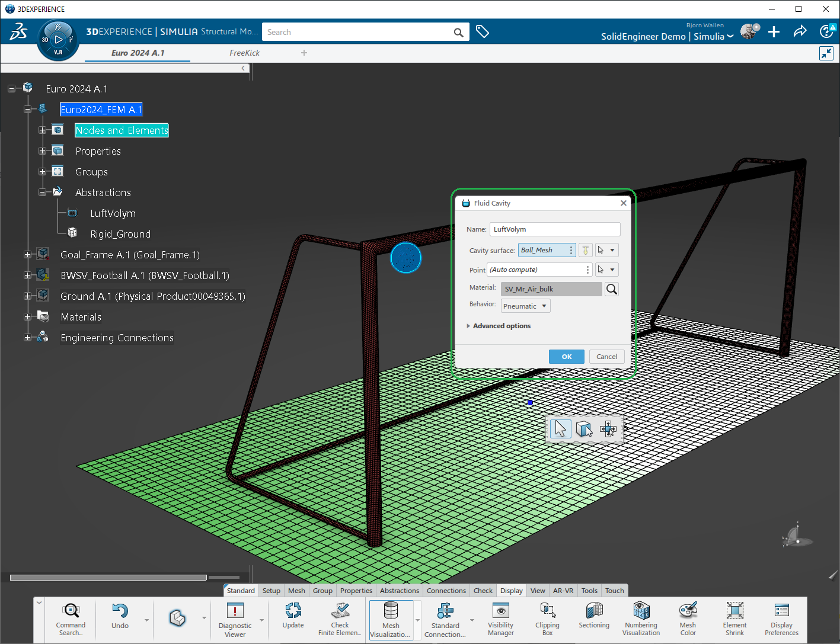The width and height of the screenshot is (840, 644).
Task: Open Numbering Visualization tool
Action: pos(641,618)
